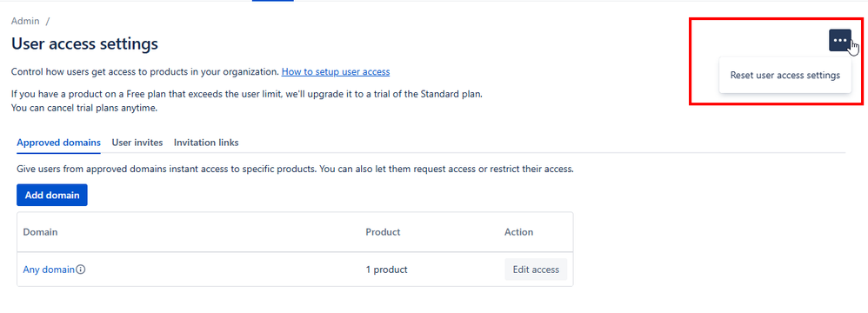Click the cancel trial plans anytime line
The image size is (868, 313).
pyautogui.click(x=84, y=109)
